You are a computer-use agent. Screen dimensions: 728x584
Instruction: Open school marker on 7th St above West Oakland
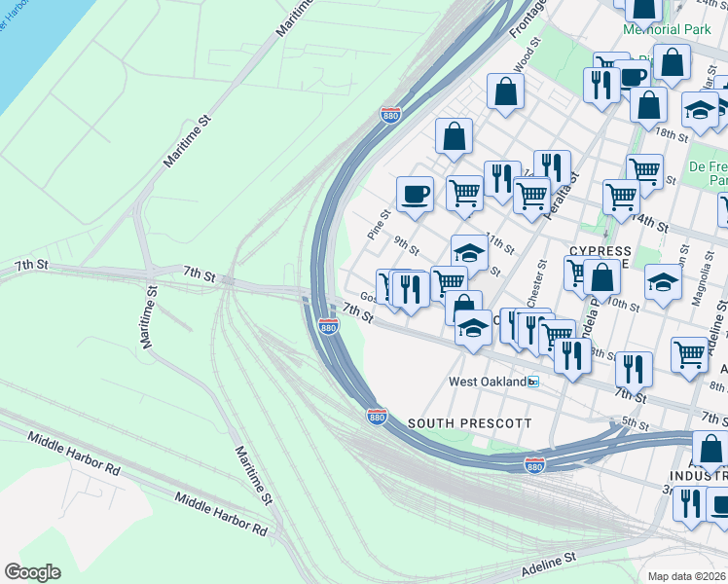(x=473, y=332)
